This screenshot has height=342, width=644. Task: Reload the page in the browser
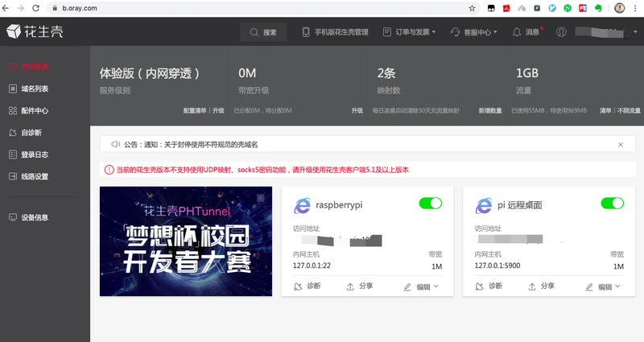click(x=35, y=8)
